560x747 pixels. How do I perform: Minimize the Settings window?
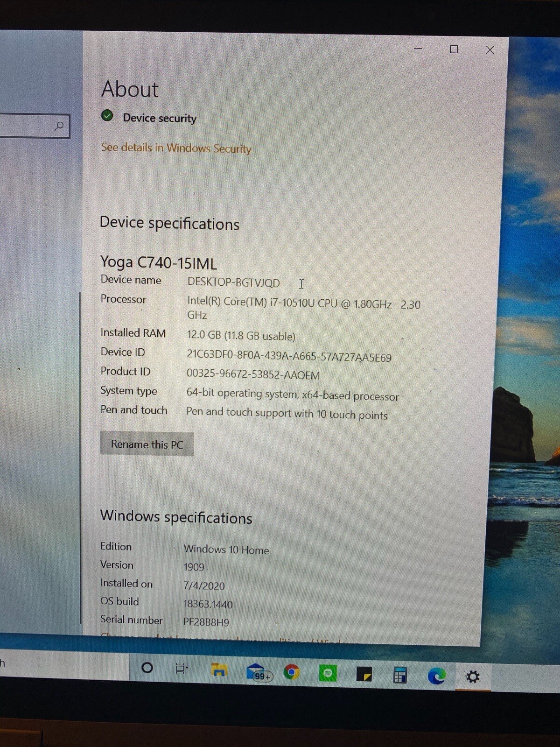418,48
